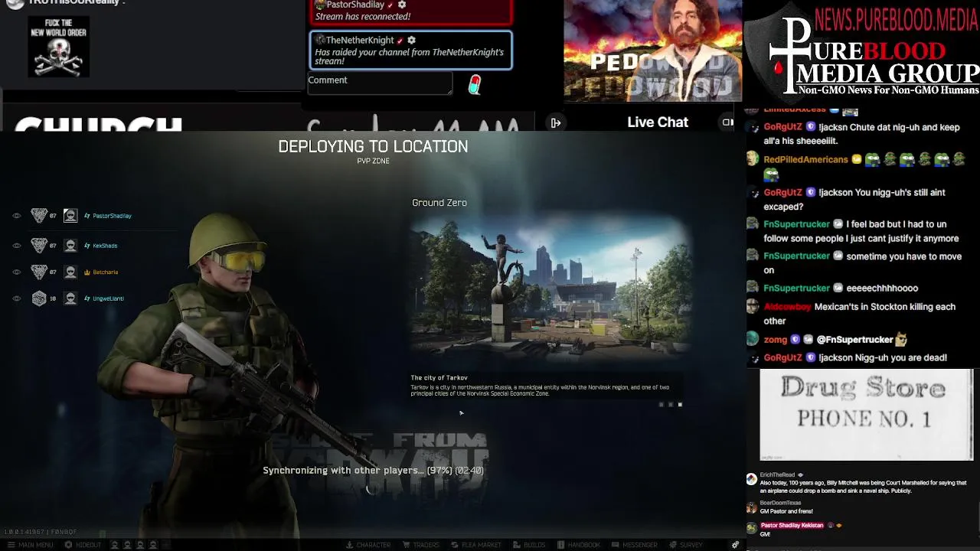This screenshot has height=551, width=980.
Task: Click the player name KekShads
Action: coord(105,246)
